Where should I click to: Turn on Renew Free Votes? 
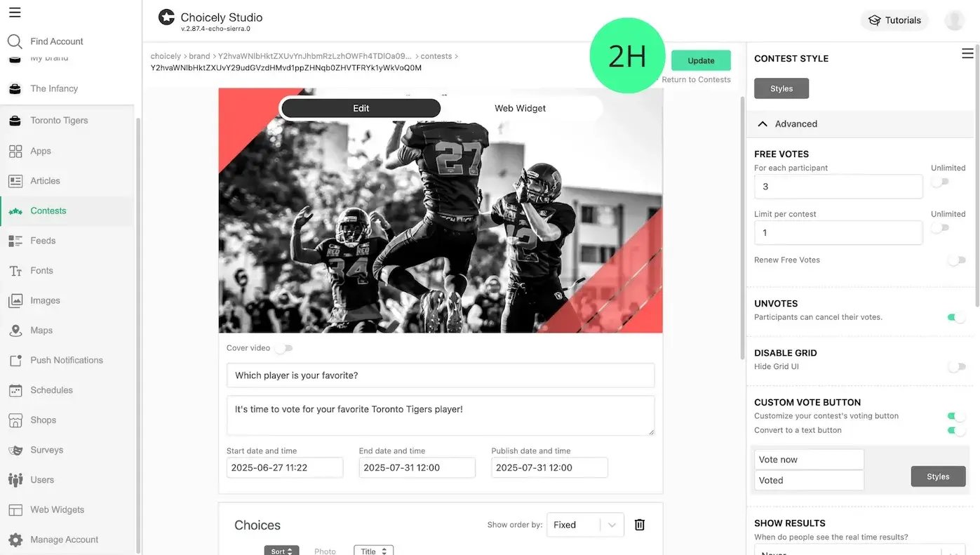956,260
